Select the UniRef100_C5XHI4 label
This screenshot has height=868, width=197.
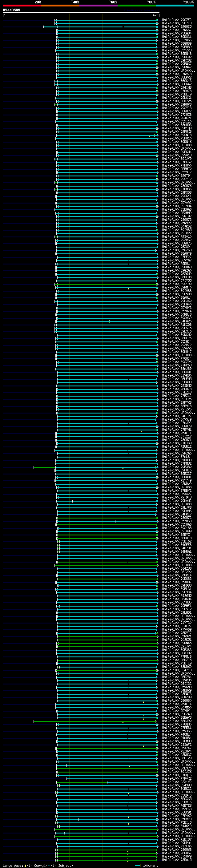click(177, 342)
